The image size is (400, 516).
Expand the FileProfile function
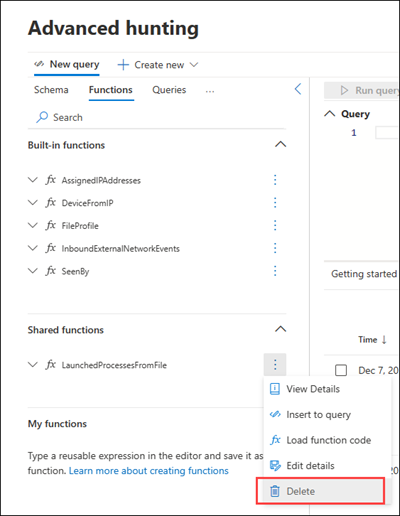click(32, 225)
